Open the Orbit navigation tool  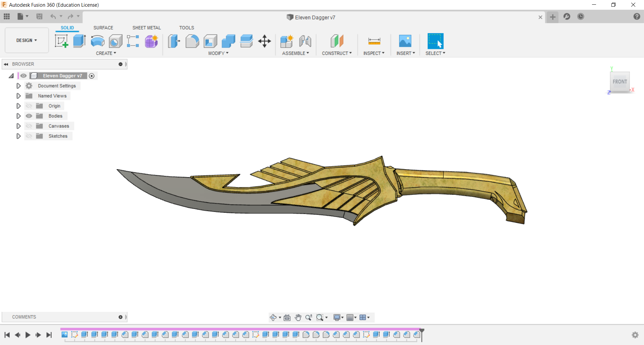point(273,317)
